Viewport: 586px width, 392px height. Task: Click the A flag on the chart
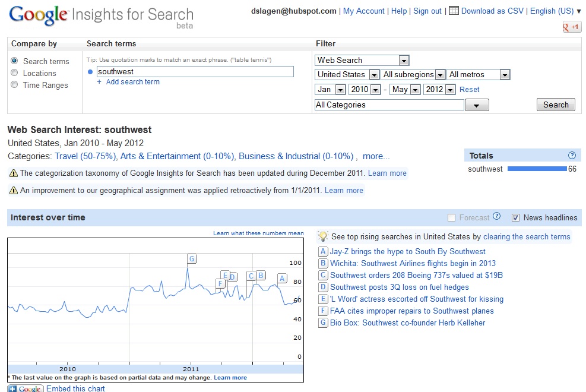[x=282, y=279]
